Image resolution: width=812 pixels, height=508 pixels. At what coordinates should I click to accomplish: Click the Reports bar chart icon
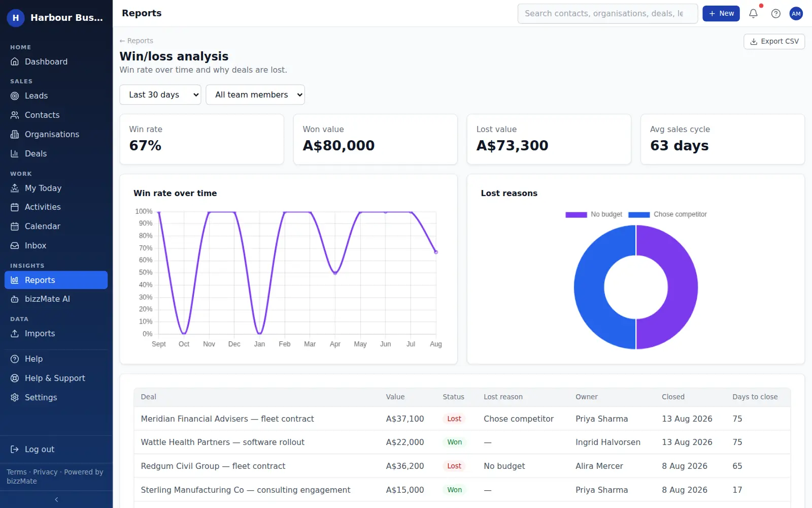pos(15,280)
